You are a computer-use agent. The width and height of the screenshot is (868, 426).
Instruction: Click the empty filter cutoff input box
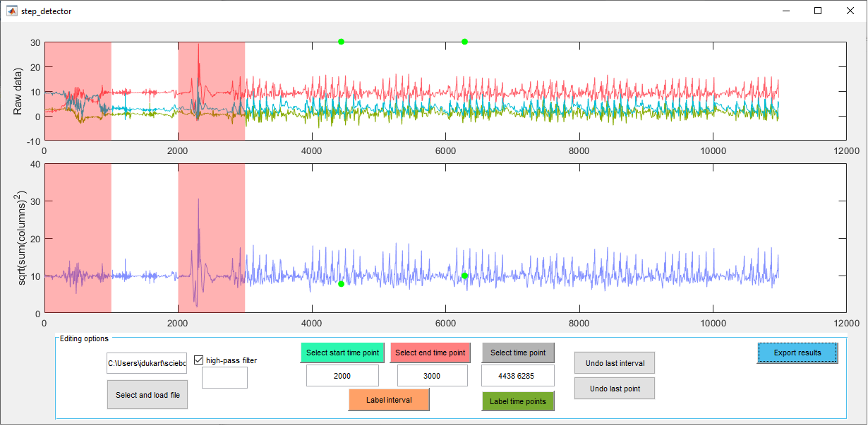[224, 377]
